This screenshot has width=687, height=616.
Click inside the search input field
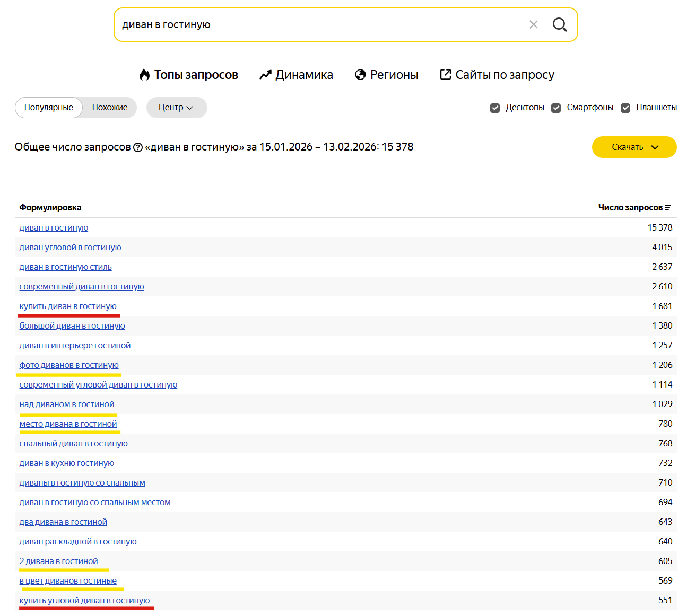point(318,24)
